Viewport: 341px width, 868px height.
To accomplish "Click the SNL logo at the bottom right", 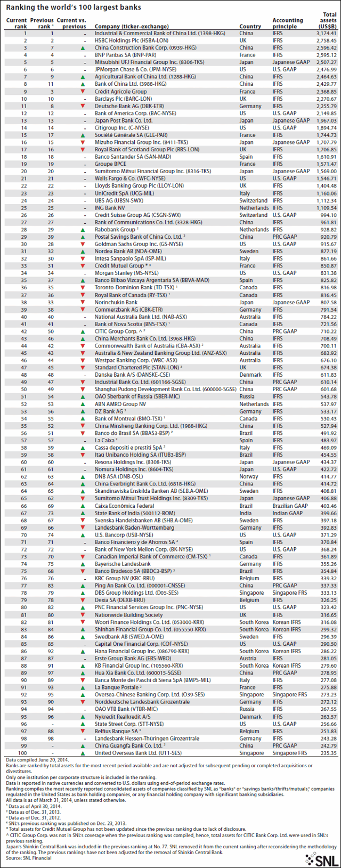I will tap(321, 859).
